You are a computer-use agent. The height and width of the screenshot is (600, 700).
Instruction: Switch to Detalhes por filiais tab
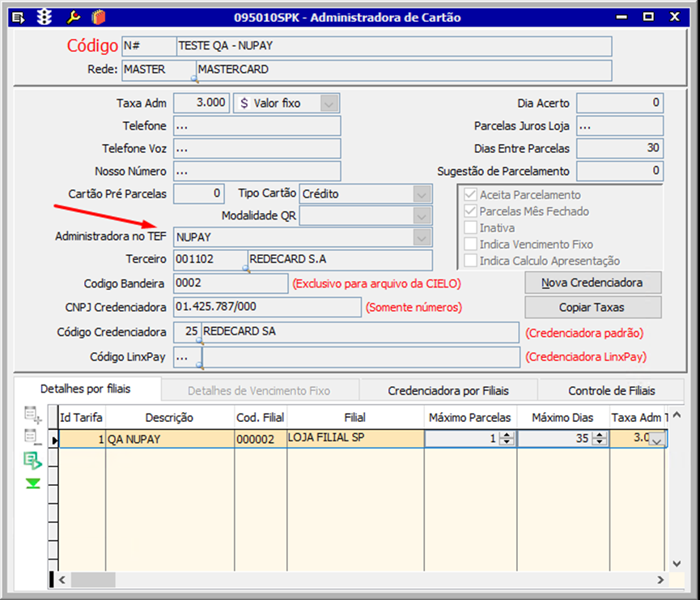86,389
